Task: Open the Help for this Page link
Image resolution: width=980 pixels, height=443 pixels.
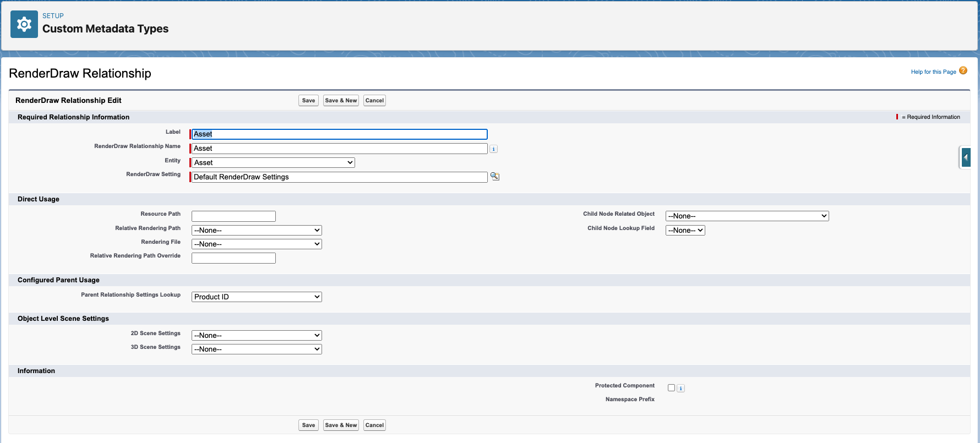Action: click(933, 72)
